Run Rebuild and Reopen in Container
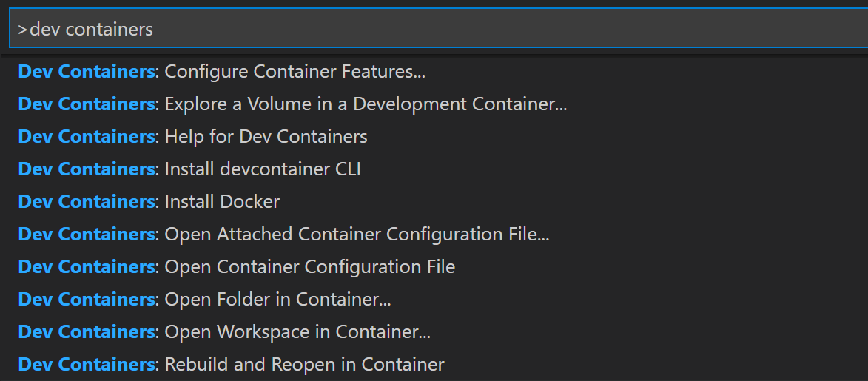The height and width of the screenshot is (381, 868). (x=231, y=365)
